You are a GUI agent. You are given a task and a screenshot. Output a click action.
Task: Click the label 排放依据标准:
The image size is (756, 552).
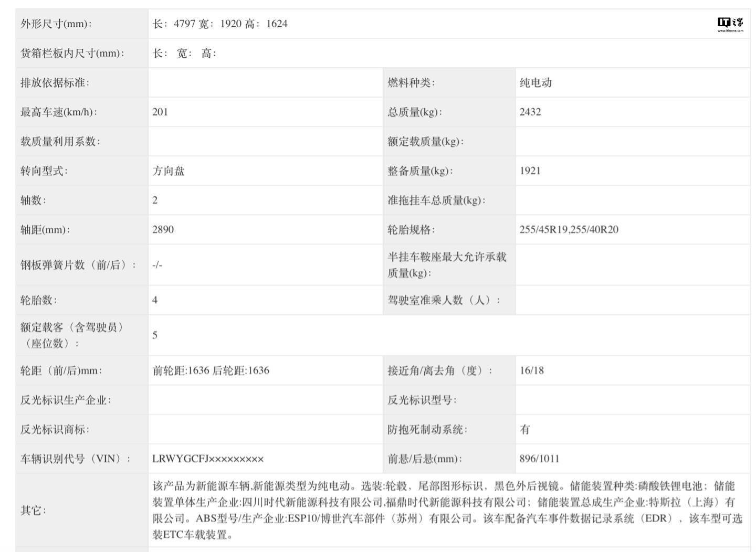click(x=55, y=82)
